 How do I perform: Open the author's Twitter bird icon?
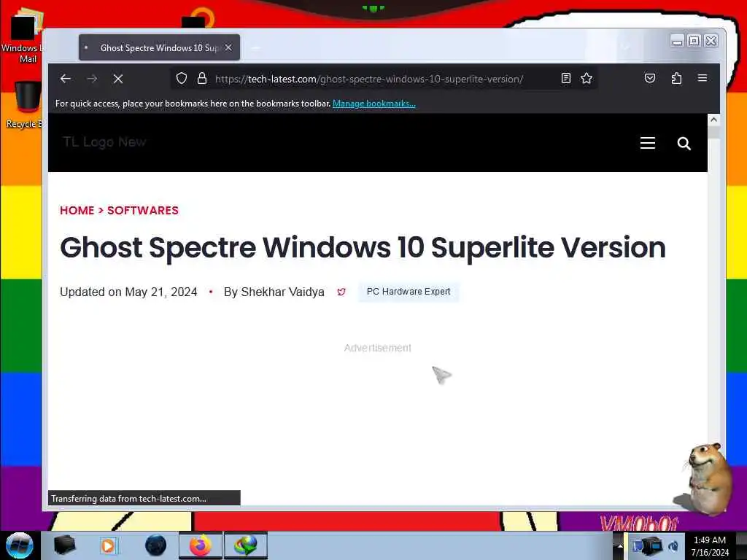click(341, 292)
